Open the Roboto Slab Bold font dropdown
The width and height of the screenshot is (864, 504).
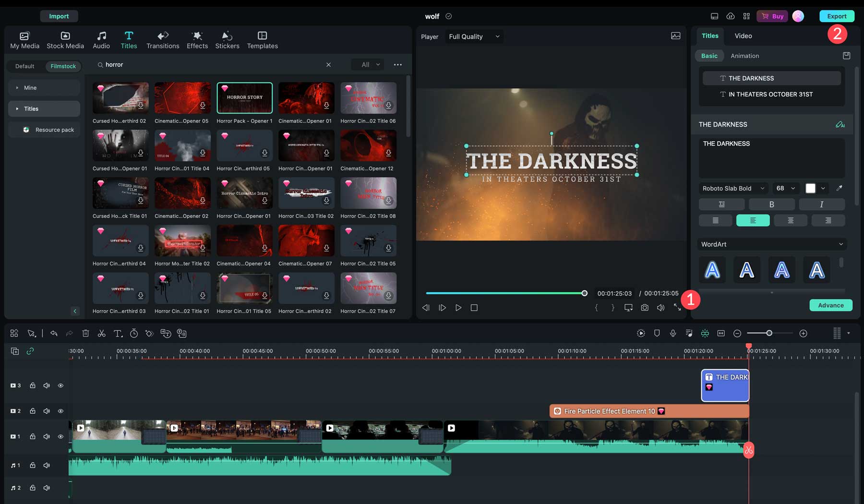(x=733, y=188)
